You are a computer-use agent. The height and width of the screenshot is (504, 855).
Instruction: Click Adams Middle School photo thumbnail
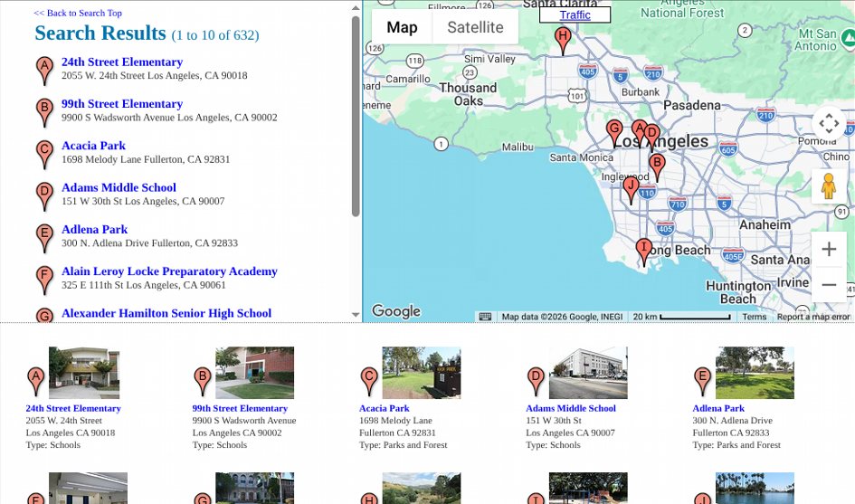point(588,373)
